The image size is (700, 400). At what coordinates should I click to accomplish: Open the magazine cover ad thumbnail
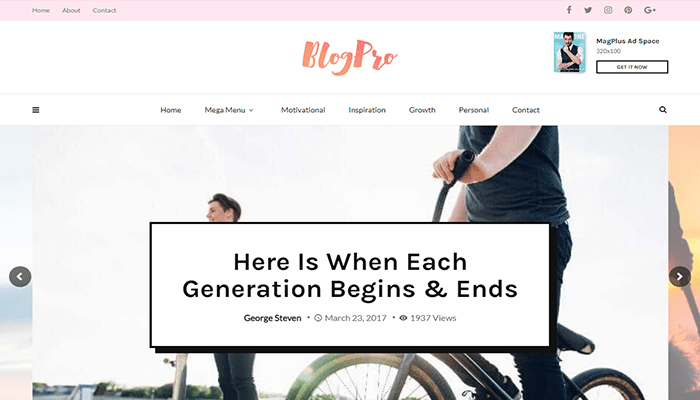click(569, 52)
